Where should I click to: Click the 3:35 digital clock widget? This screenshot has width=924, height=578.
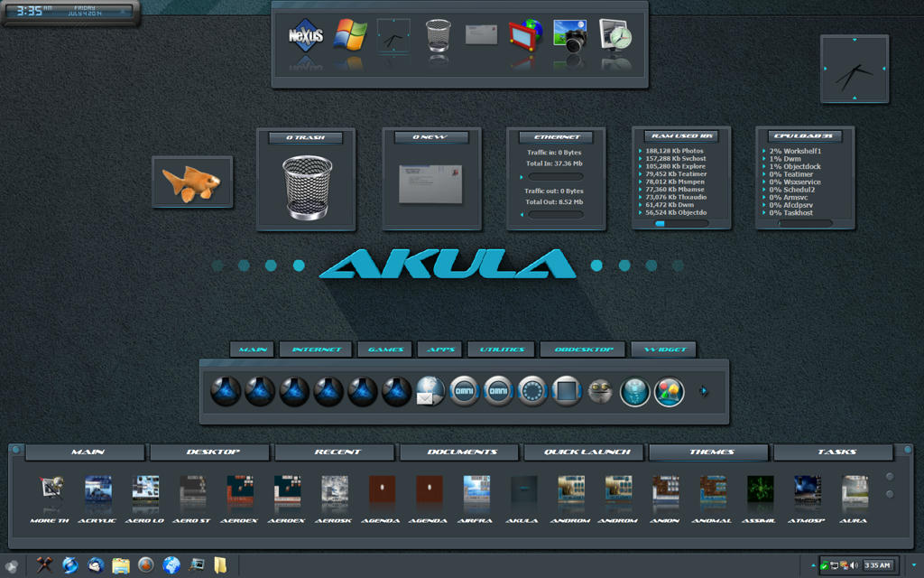[70, 11]
